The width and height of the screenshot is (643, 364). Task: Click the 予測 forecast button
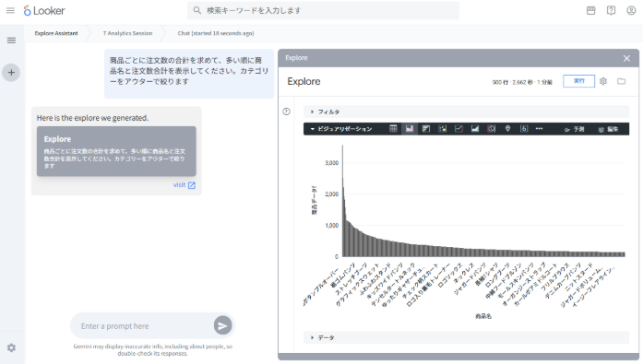[x=574, y=129]
